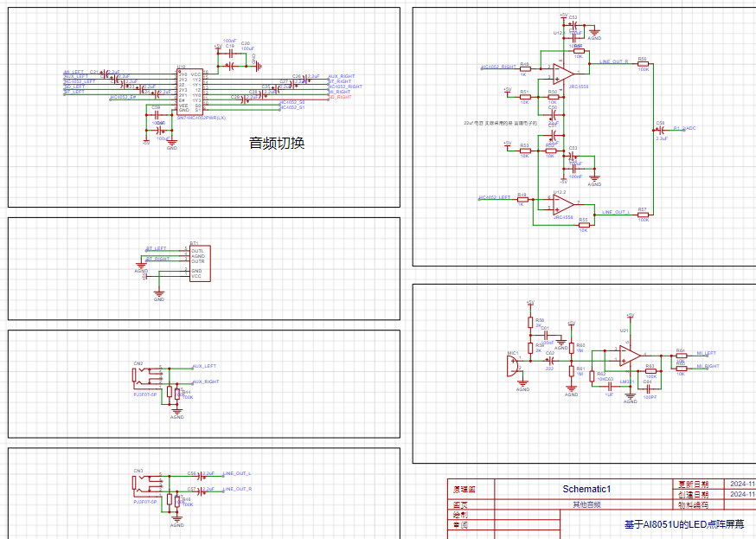Select capacitor C62 near the microphone
The width and height of the screenshot is (756, 539).
click(x=549, y=361)
